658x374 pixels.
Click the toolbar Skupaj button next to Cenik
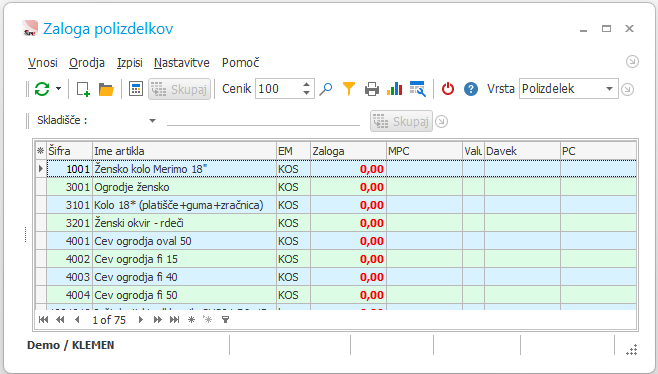coord(179,89)
